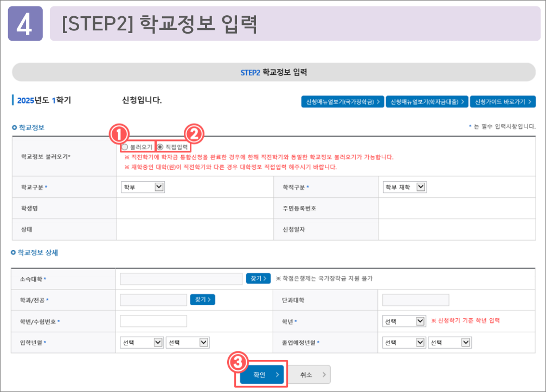546x392 pixels.
Task: Open the 졸업예정년월 year dropdown
Action: click(x=404, y=342)
